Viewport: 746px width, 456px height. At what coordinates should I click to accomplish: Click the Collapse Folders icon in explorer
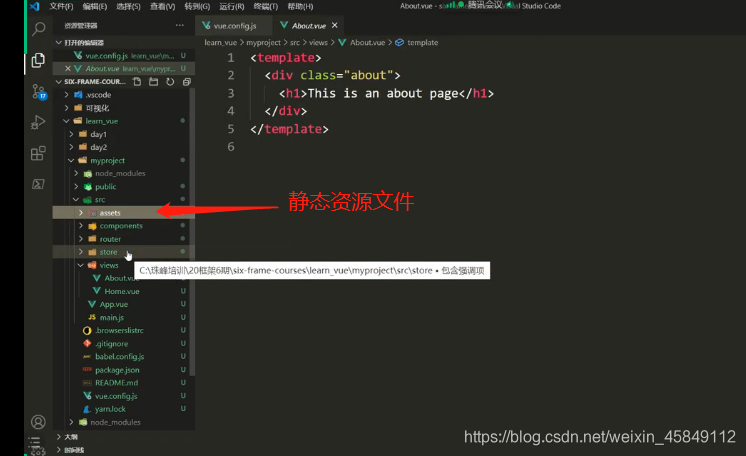186,82
